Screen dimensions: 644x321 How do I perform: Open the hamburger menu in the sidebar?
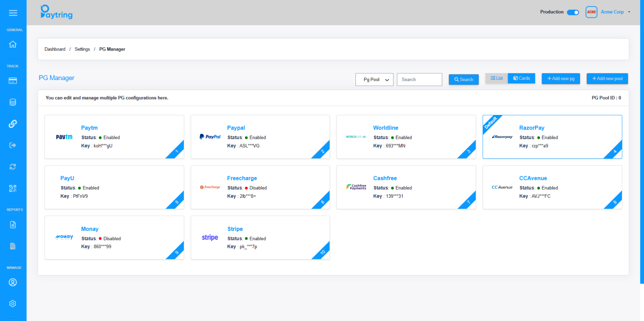point(13,13)
